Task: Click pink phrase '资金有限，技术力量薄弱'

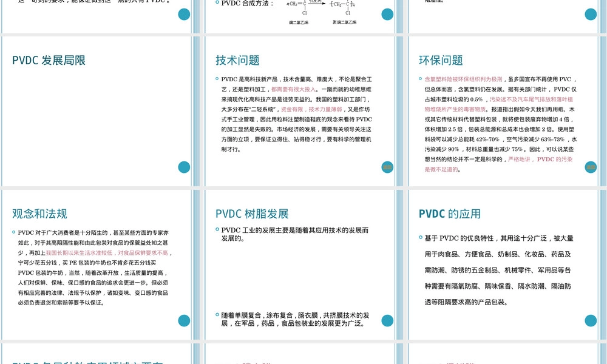Action: point(311,109)
